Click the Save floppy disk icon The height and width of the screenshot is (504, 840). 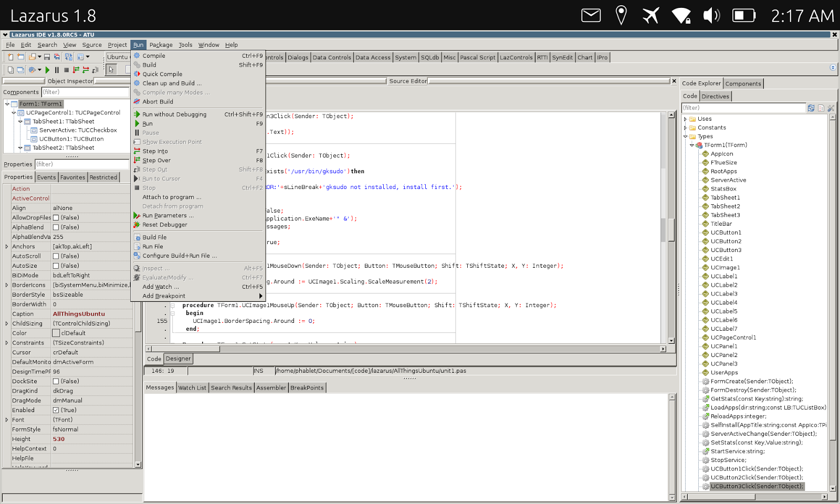pos(47,57)
